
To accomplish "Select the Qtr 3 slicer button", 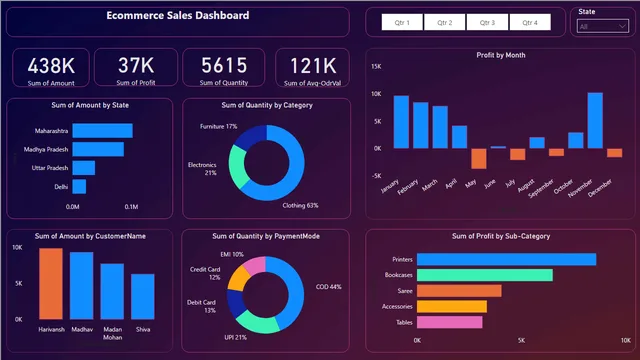I will [487, 22].
